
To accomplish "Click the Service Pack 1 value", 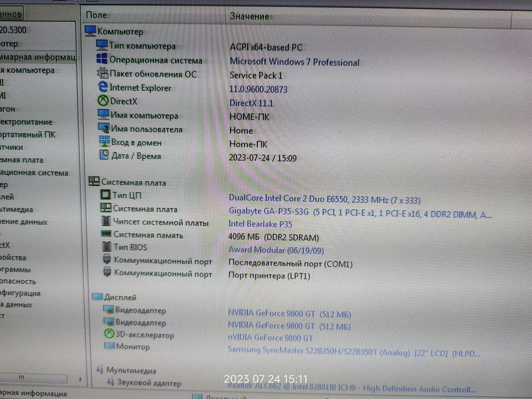I will (256, 75).
